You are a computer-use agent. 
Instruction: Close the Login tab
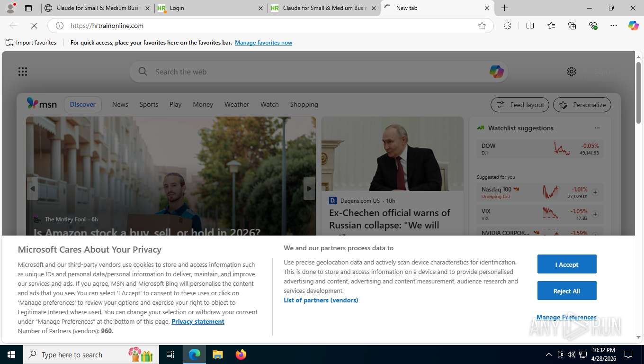[x=260, y=8]
